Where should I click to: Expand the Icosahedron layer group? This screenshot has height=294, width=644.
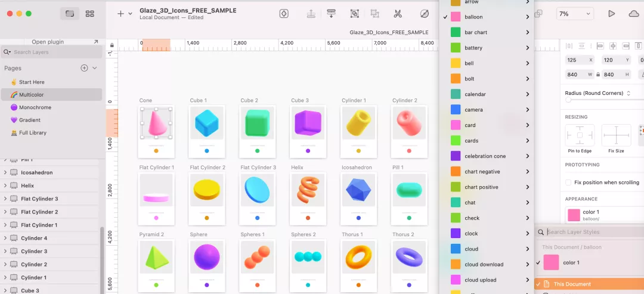tap(5, 173)
